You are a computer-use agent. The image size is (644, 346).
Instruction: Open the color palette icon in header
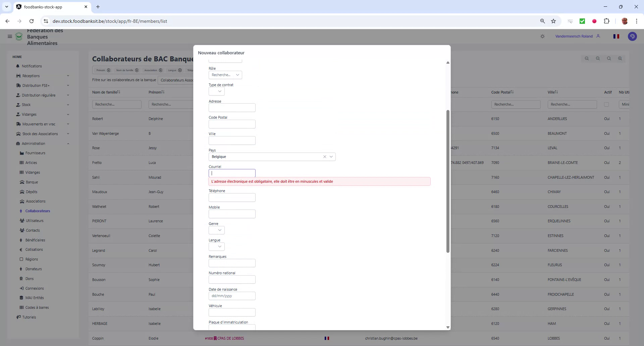coord(633,36)
